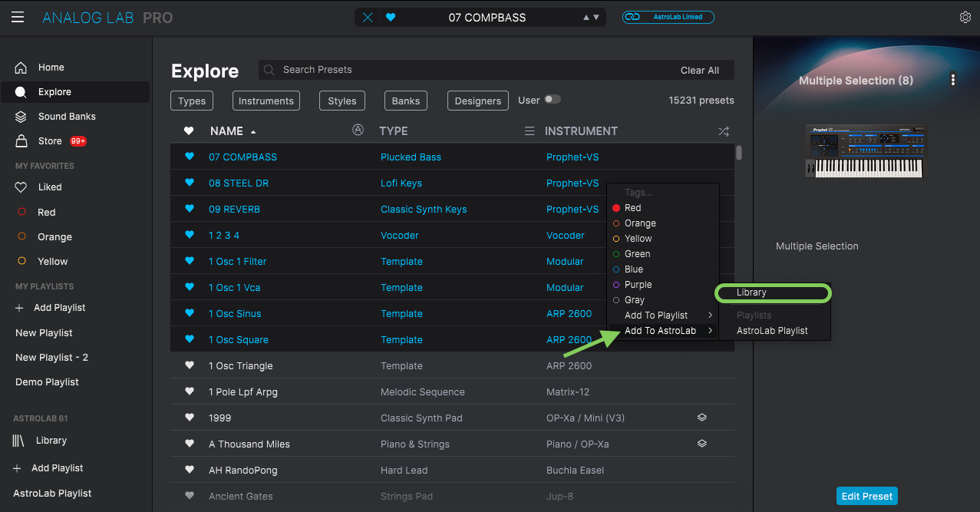The width and height of the screenshot is (980, 512).
Task: Open the Styles filter dropdown
Action: click(x=342, y=101)
